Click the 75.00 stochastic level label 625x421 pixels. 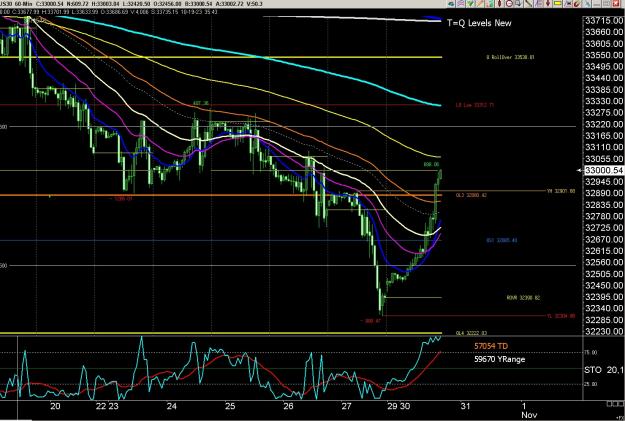pos(591,352)
